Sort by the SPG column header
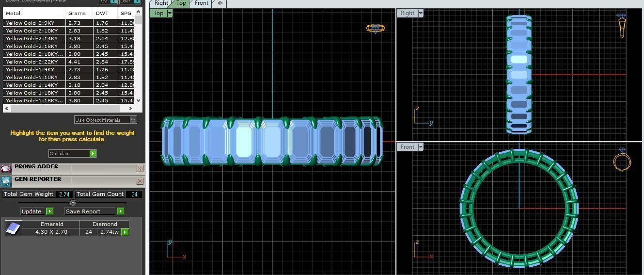This screenshot has width=644, height=275. coord(126,14)
